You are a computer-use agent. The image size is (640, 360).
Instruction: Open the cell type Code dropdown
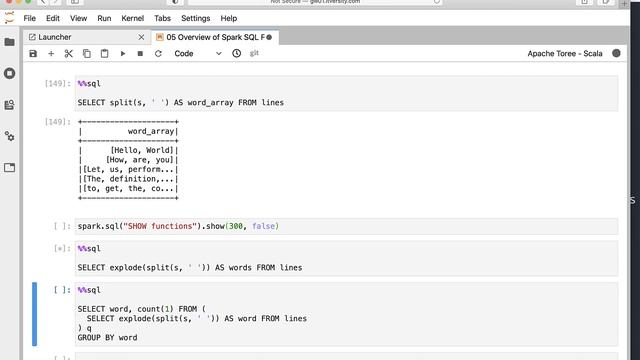pos(198,53)
